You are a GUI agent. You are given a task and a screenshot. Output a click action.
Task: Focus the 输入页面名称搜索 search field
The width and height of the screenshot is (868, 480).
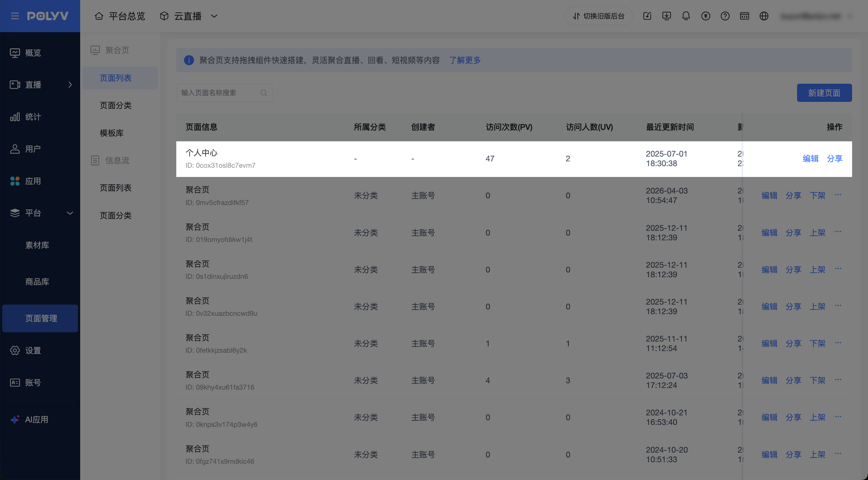pos(224,93)
